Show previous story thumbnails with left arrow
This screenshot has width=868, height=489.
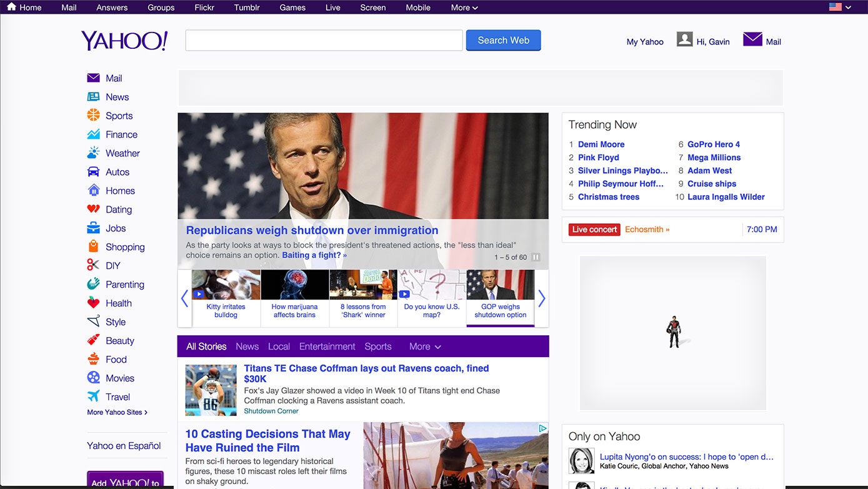184,298
